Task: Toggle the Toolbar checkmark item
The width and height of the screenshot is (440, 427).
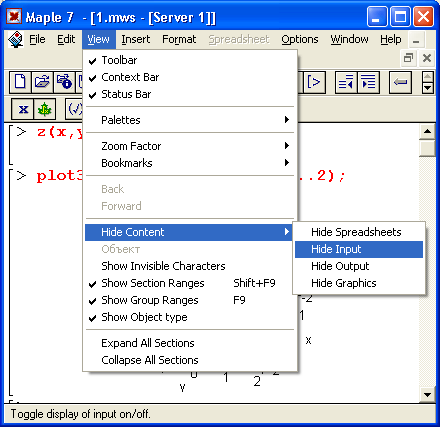Action: click(x=190, y=60)
